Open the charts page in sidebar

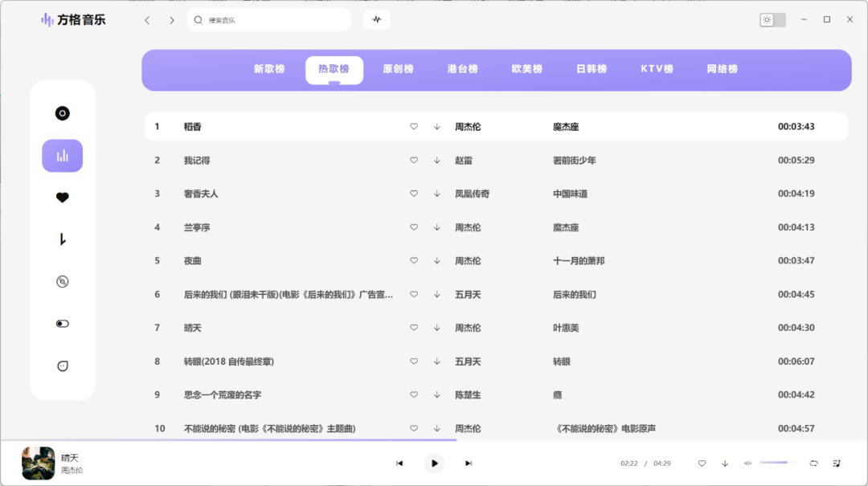(x=63, y=156)
